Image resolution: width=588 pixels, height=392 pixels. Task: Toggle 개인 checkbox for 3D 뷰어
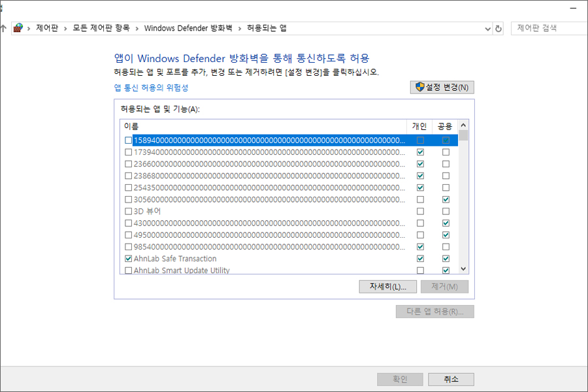tap(420, 211)
